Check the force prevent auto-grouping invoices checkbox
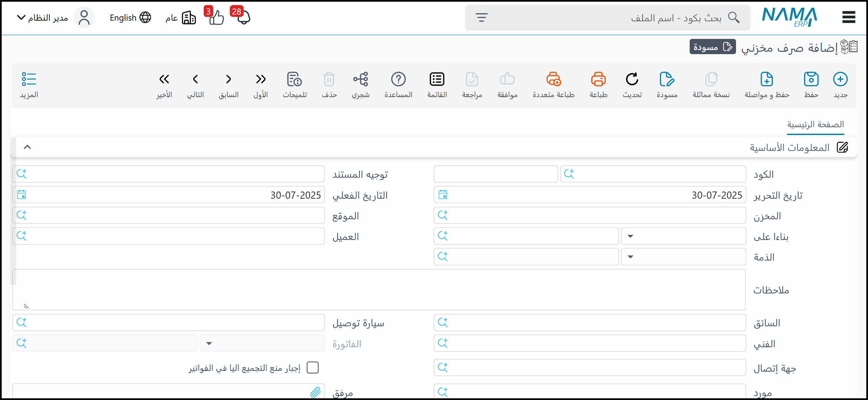This screenshot has width=868, height=400. [x=313, y=368]
